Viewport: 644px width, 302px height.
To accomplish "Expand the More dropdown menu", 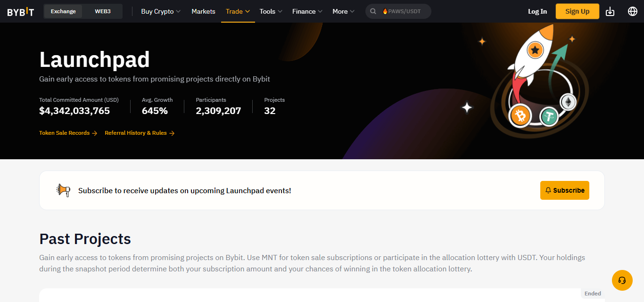I will point(344,11).
